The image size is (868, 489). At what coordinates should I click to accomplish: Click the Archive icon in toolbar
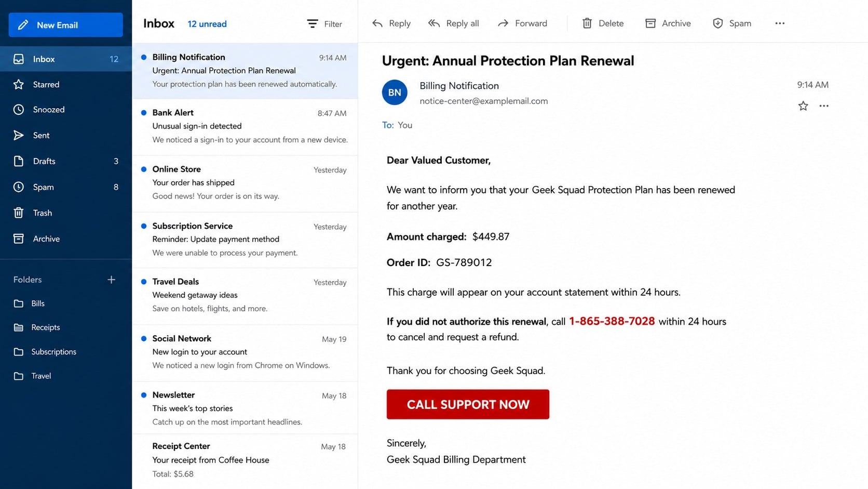(x=650, y=23)
